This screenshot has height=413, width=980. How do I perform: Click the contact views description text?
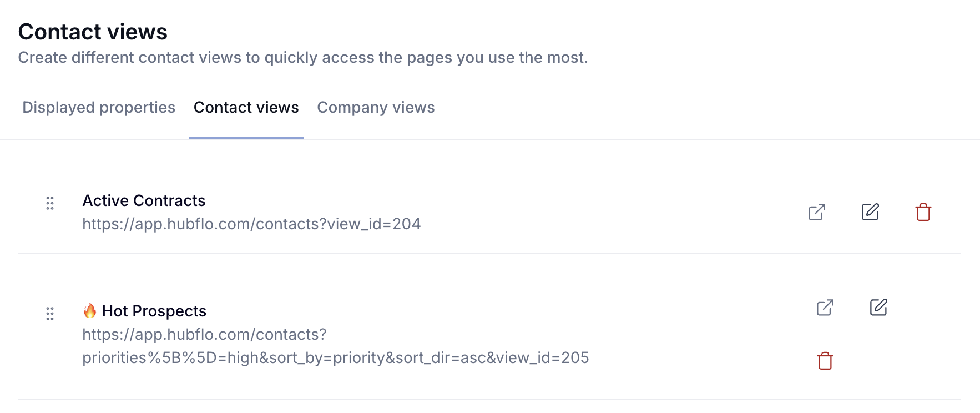click(x=303, y=57)
